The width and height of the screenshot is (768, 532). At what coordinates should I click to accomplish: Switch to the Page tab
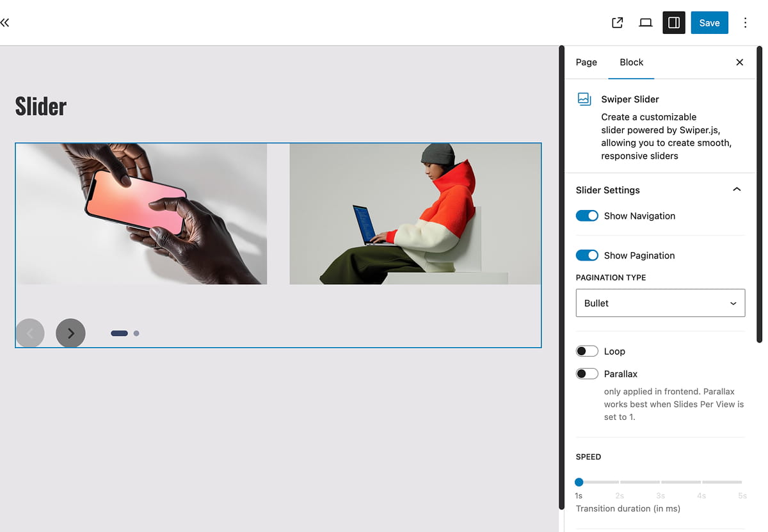pyautogui.click(x=586, y=62)
